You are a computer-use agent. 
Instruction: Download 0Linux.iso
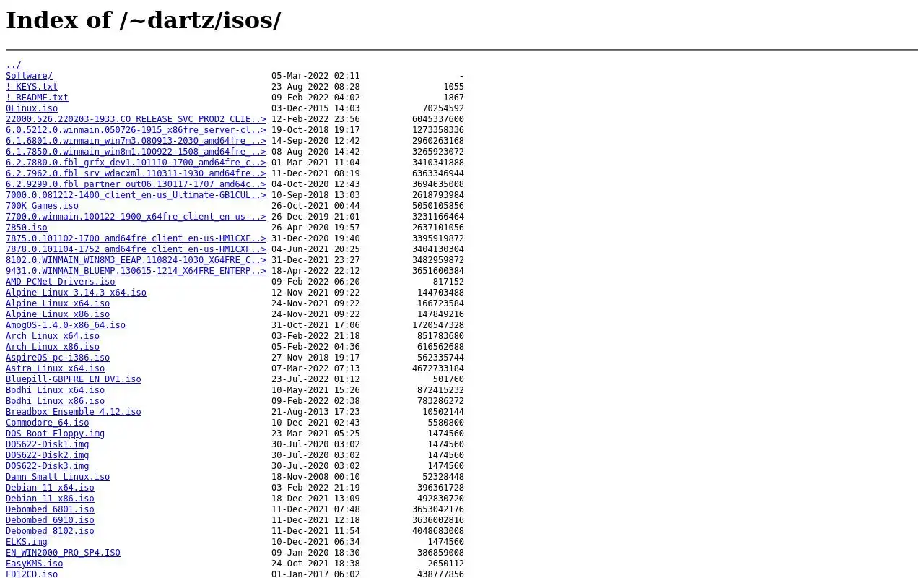(x=32, y=108)
